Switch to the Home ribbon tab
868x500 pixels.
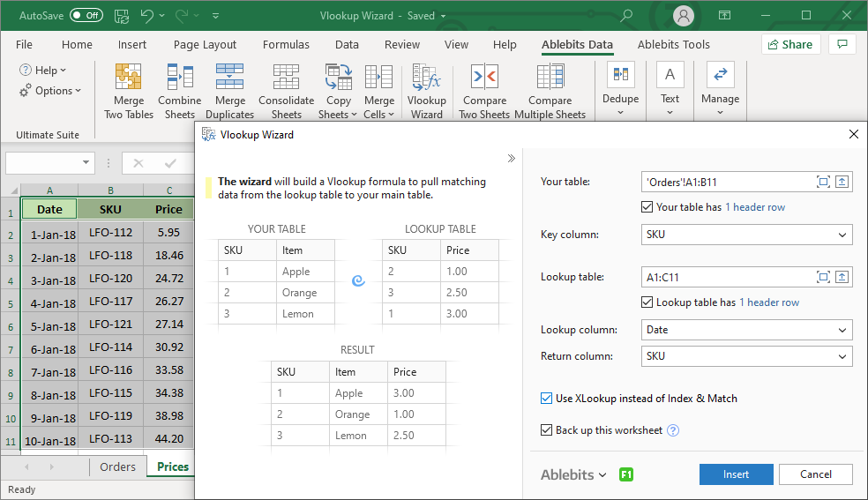point(77,44)
